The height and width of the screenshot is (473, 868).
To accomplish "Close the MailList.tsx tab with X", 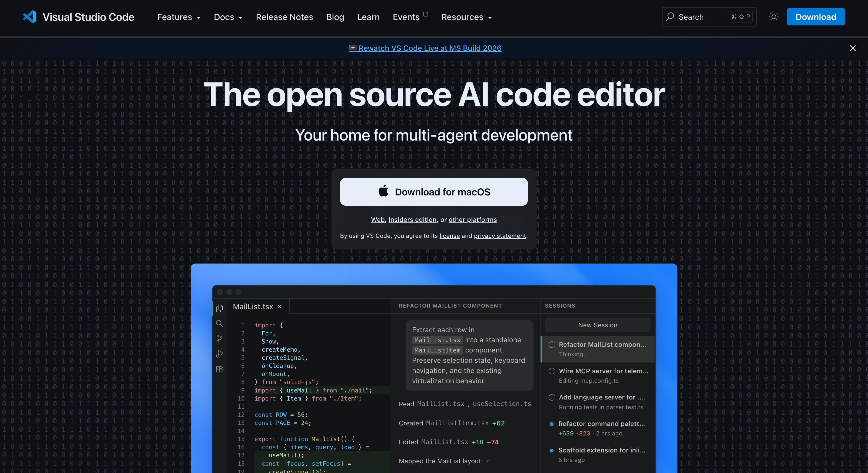I will coord(279,307).
